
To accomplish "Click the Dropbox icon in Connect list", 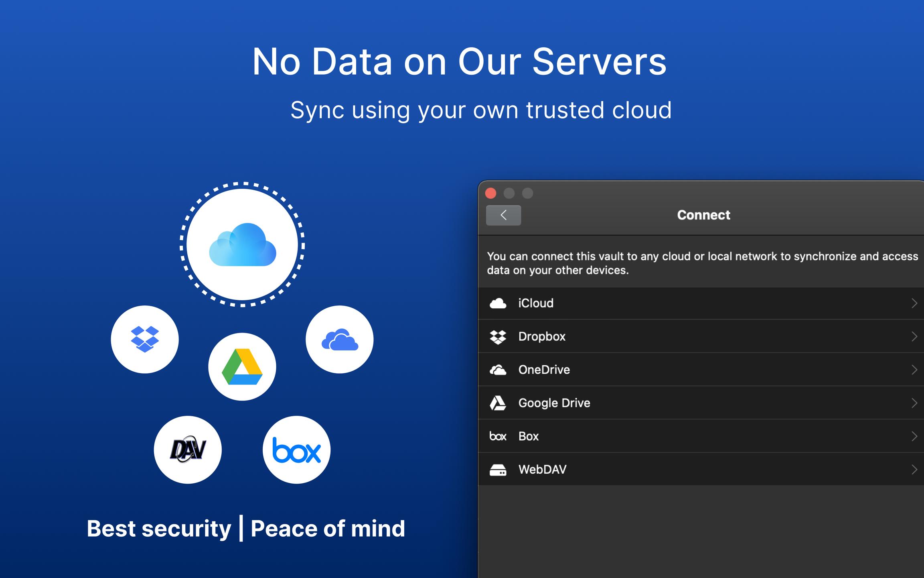I will tap(498, 337).
